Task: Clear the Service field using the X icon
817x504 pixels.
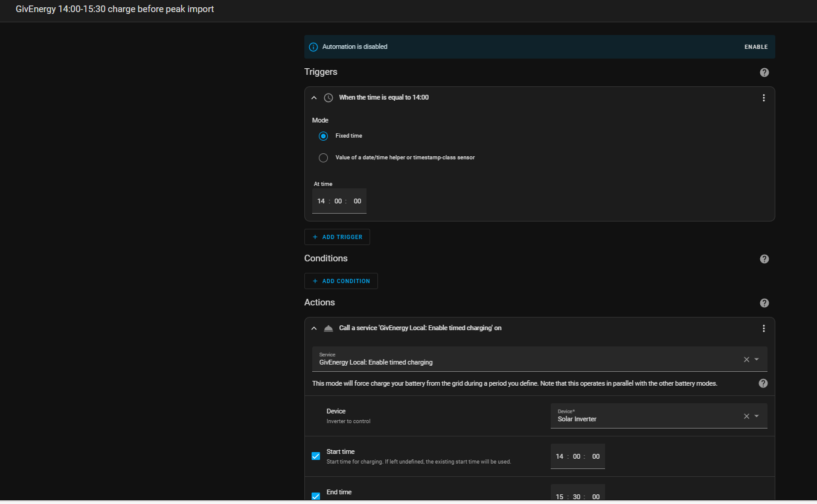Action: coord(746,359)
